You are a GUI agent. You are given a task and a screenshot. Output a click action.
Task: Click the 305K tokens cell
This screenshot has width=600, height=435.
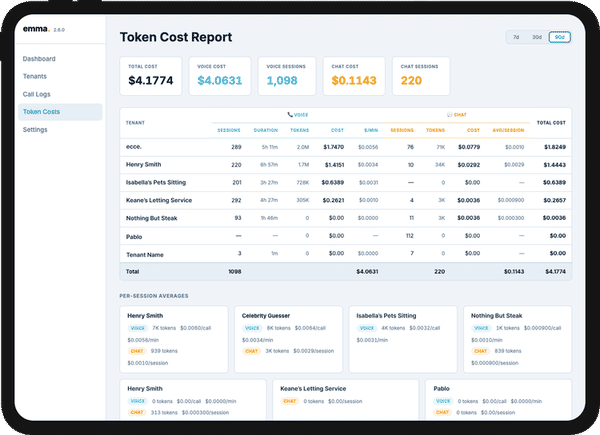303,200
